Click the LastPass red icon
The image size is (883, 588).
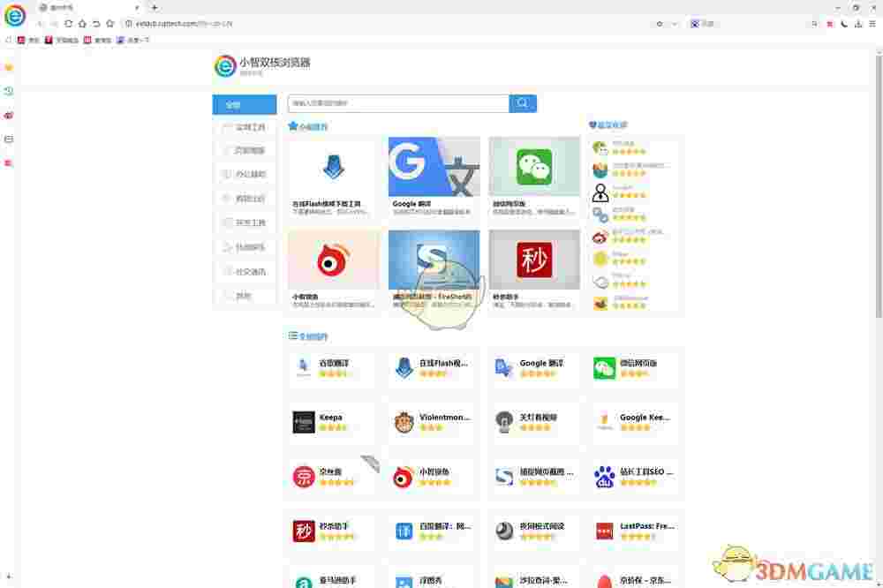[x=604, y=531]
